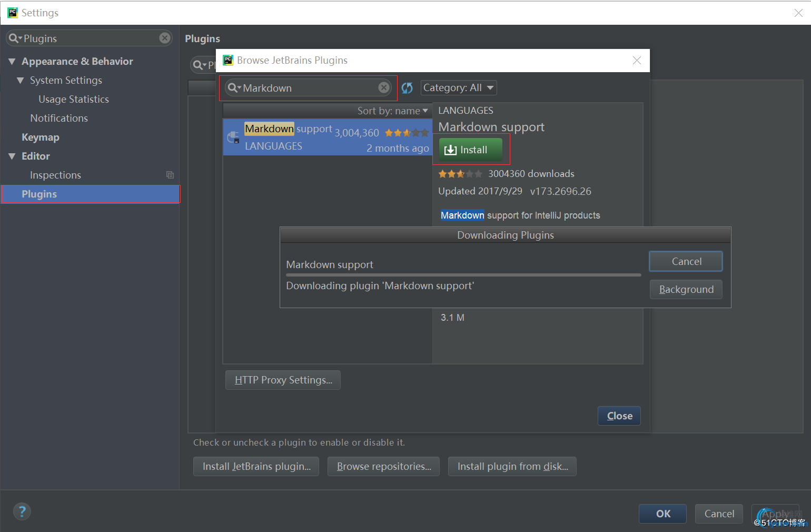Click OK in Settings dialog
Screen dimensions: 811x532
(662, 514)
